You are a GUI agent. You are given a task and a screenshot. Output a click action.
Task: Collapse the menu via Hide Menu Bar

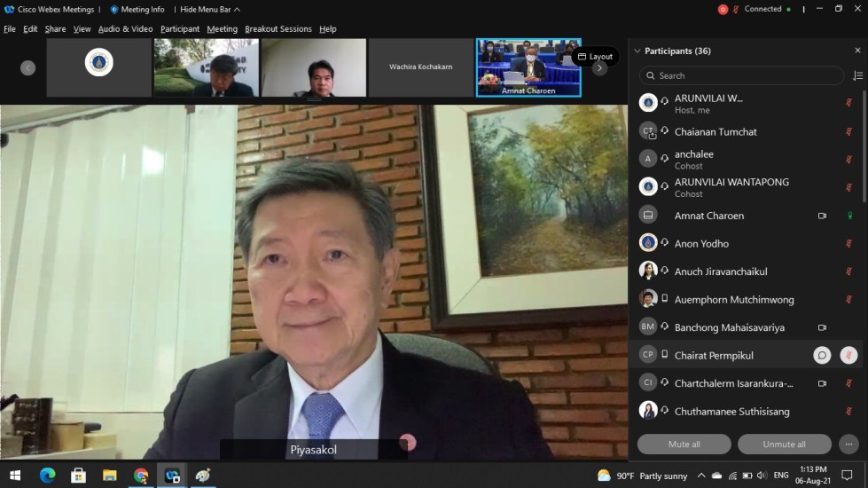pos(210,10)
